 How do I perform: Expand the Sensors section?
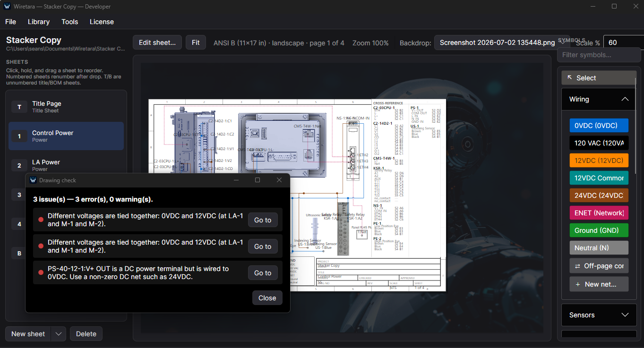599,315
